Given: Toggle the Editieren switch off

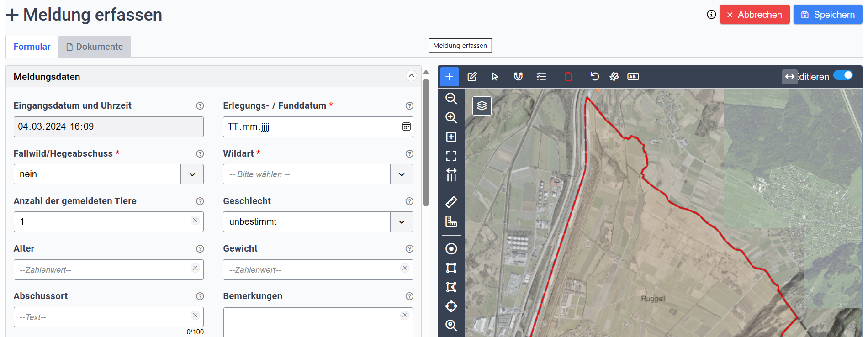Looking at the screenshot, I should point(842,75).
